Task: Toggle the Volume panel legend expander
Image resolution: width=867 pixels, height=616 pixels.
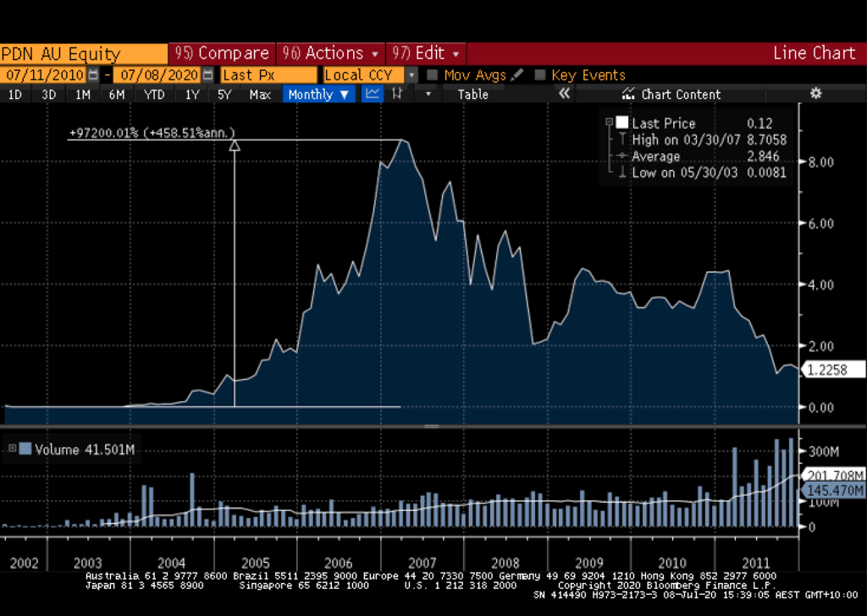Action: pos(12,448)
